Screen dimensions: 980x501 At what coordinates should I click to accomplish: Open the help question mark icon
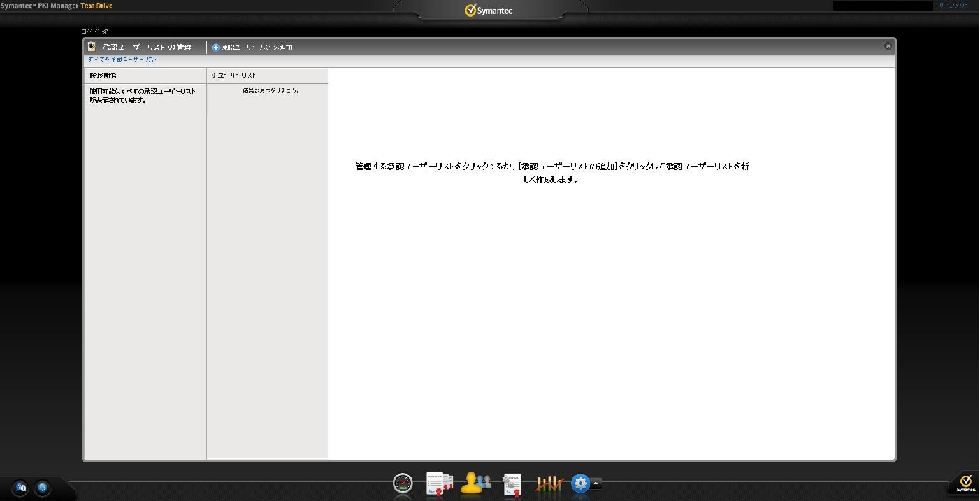point(20,488)
